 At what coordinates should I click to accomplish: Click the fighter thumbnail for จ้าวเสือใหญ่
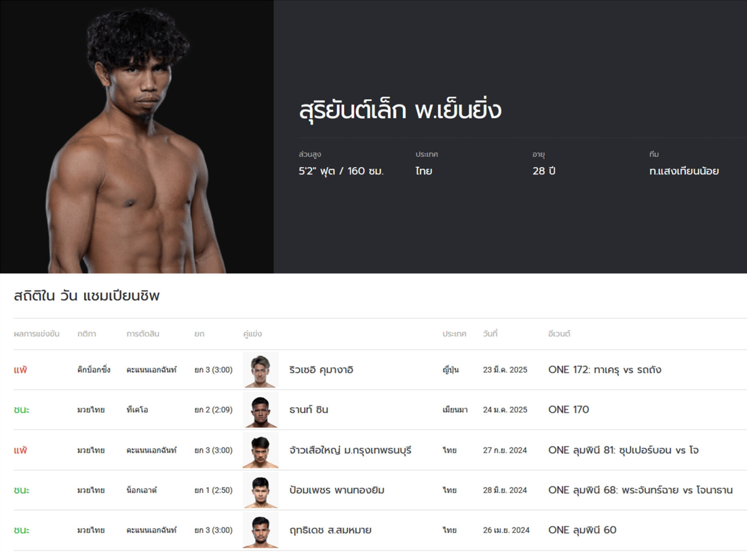(x=261, y=450)
